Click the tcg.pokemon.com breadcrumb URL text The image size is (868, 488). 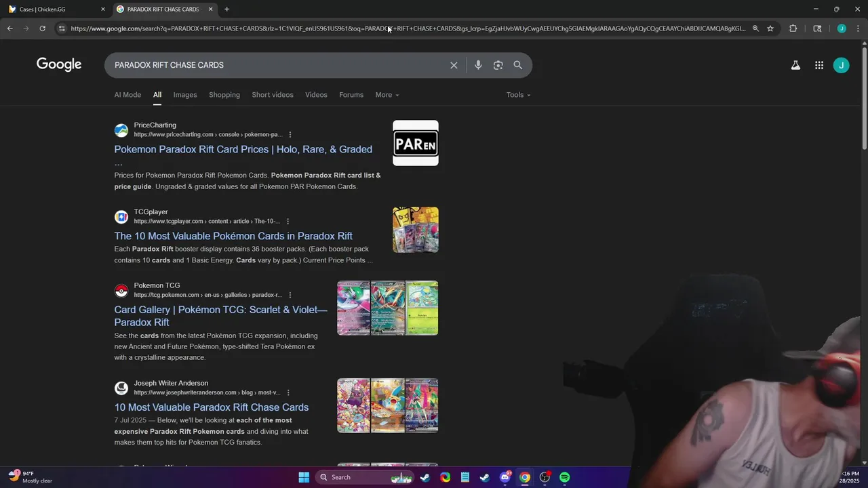208,295
